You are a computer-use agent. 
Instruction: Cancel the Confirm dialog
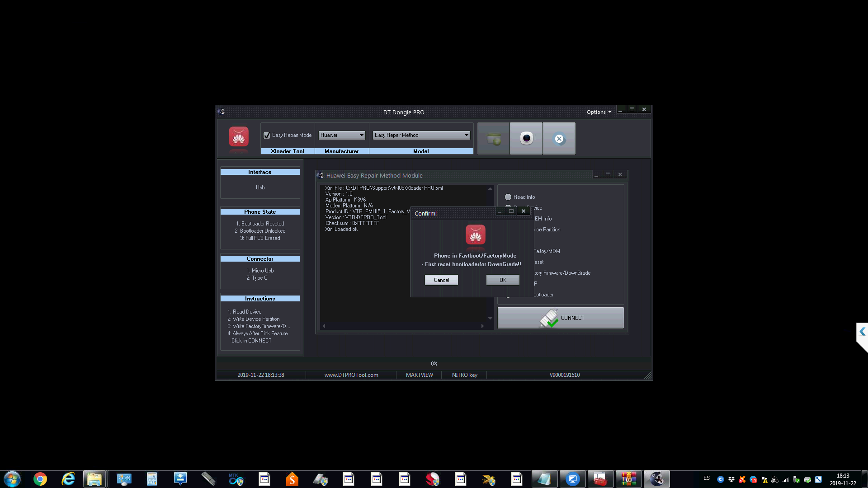pos(441,280)
